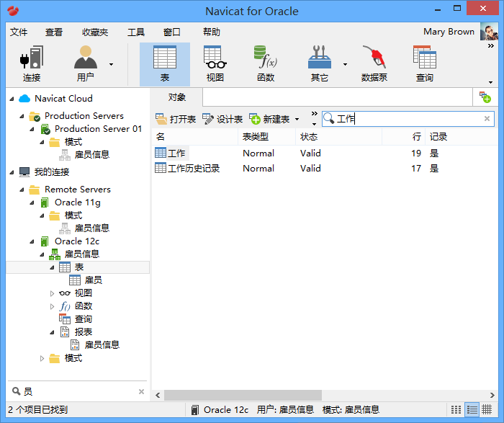Switch to icon view in status bar
The height and width of the screenshot is (423, 504).
coord(456,409)
